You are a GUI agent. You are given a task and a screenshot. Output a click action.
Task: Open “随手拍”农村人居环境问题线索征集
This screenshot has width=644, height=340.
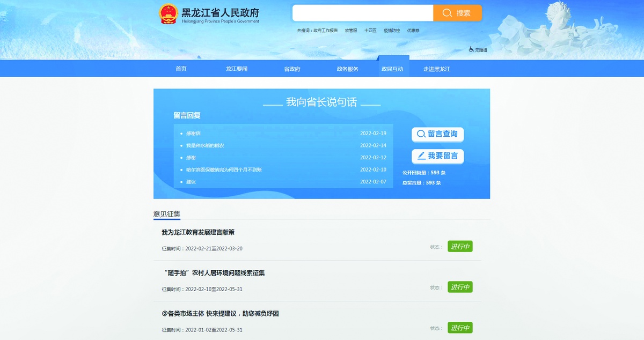214,273
